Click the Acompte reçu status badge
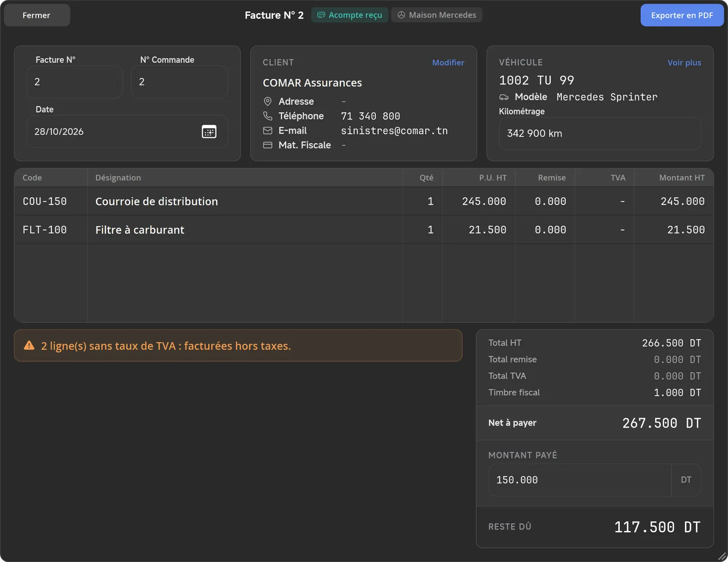The width and height of the screenshot is (728, 562). (349, 15)
